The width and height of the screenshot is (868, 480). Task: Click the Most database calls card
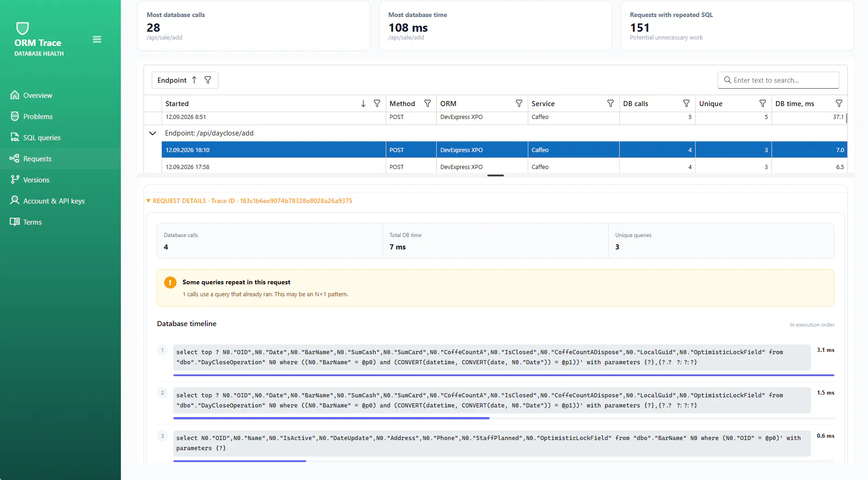pos(254,26)
